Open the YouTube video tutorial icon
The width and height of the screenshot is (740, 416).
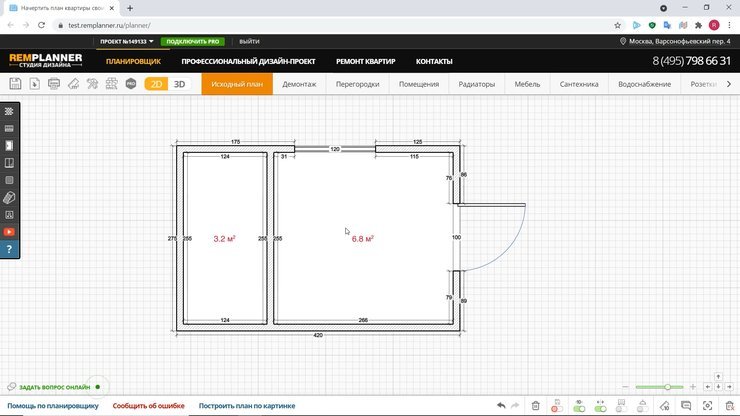[x=10, y=232]
